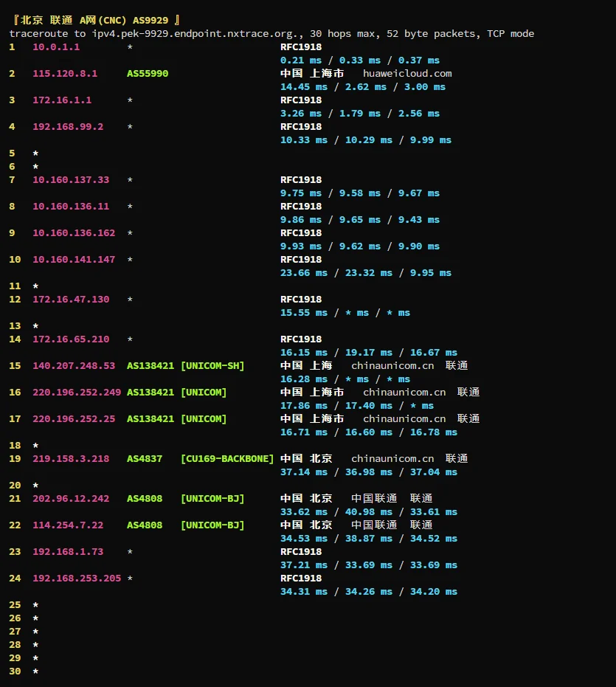
Task: Click AS4808 on hop 22
Action: tap(145, 525)
